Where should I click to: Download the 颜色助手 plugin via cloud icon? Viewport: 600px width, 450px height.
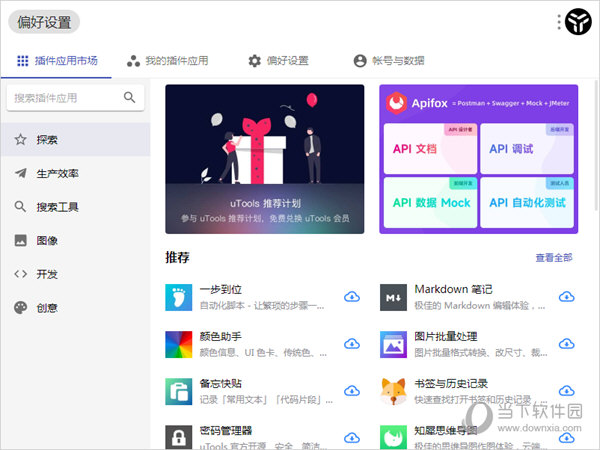coord(351,344)
